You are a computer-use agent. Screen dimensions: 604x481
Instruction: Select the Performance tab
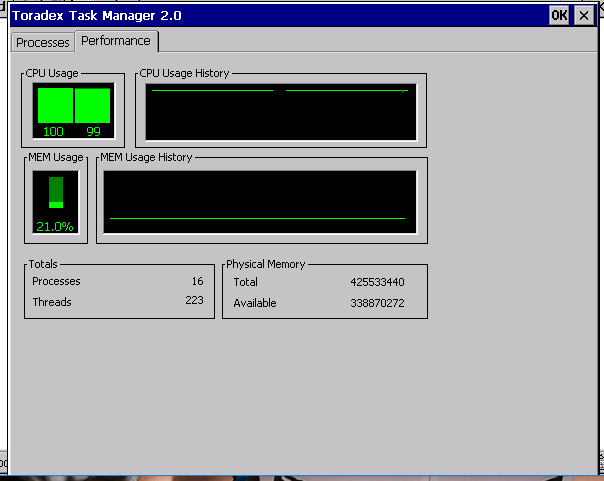pyautogui.click(x=116, y=41)
